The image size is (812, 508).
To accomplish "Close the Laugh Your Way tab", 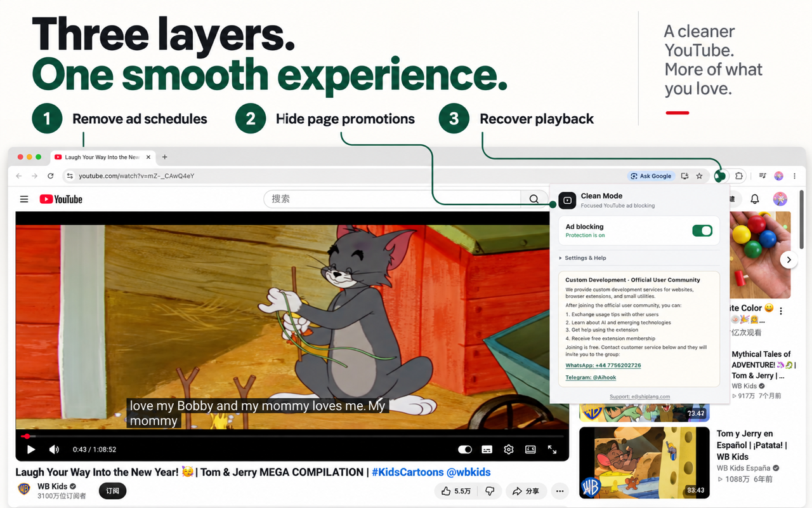I will click(x=148, y=157).
